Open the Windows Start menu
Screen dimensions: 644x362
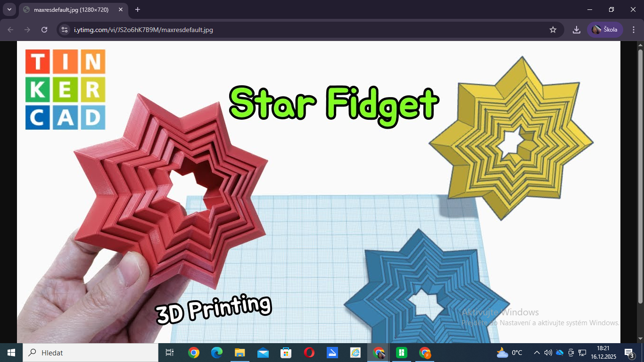(x=11, y=353)
